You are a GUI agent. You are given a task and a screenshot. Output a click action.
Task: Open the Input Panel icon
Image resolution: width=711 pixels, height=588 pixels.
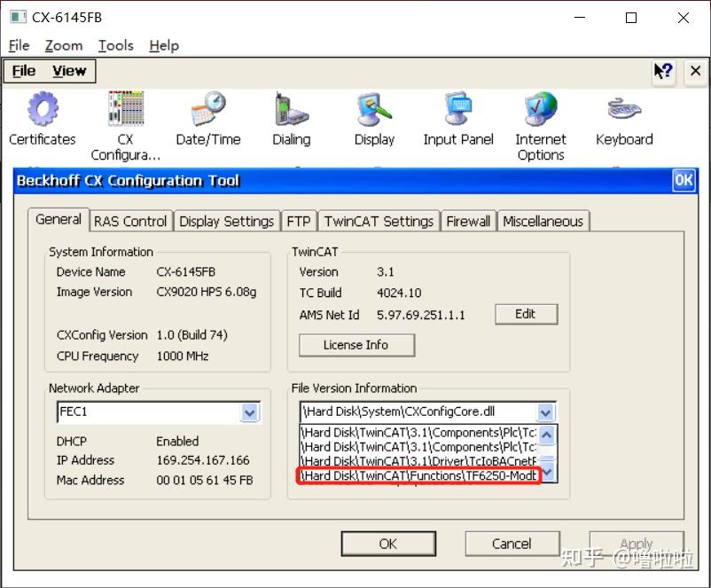coord(458,119)
